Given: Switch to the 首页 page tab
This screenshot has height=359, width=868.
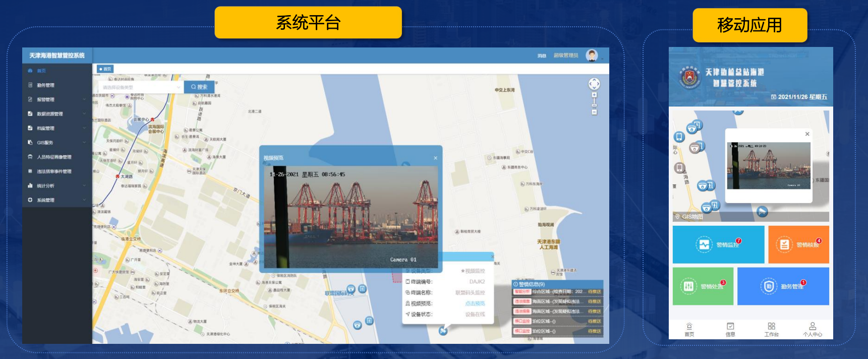Looking at the screenshot, I should pos(105,69).
